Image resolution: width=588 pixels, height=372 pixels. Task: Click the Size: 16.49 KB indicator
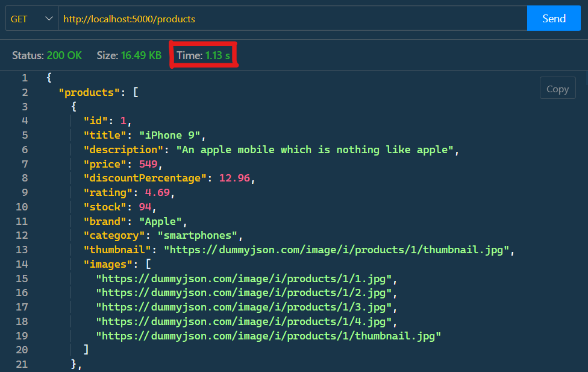click(x=129, y=55)
